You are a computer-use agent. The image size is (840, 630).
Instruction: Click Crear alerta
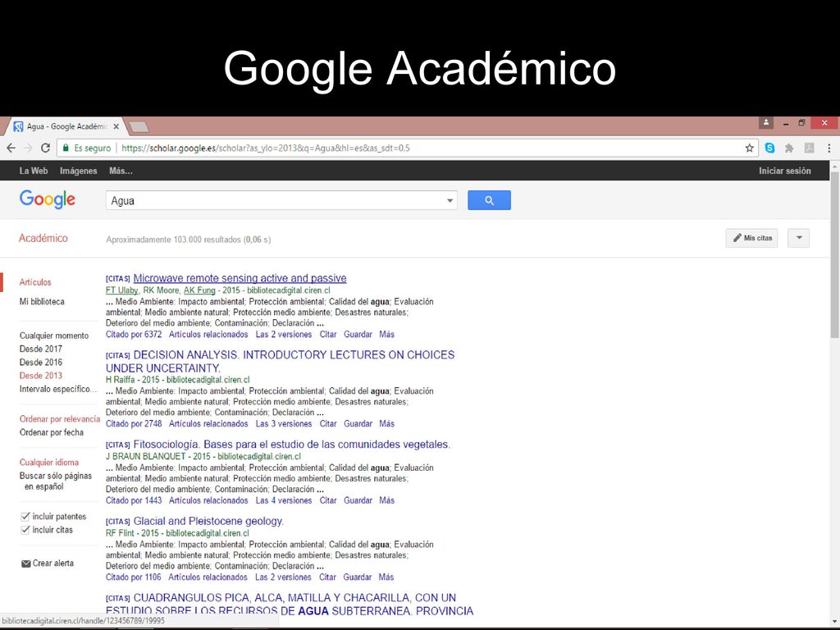pos(53,563)
